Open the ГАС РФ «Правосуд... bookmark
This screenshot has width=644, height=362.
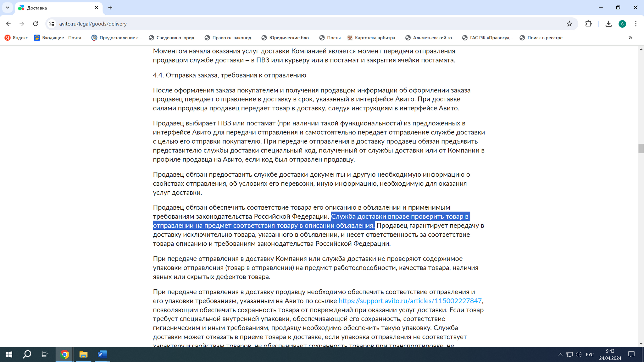click(488, 38)
